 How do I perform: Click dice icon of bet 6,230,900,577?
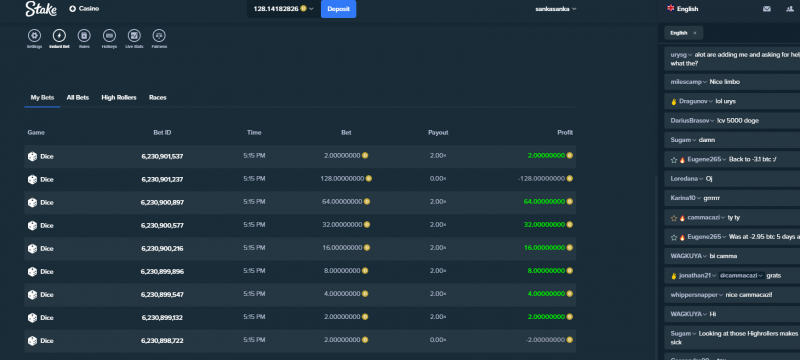tap(32, 225)
